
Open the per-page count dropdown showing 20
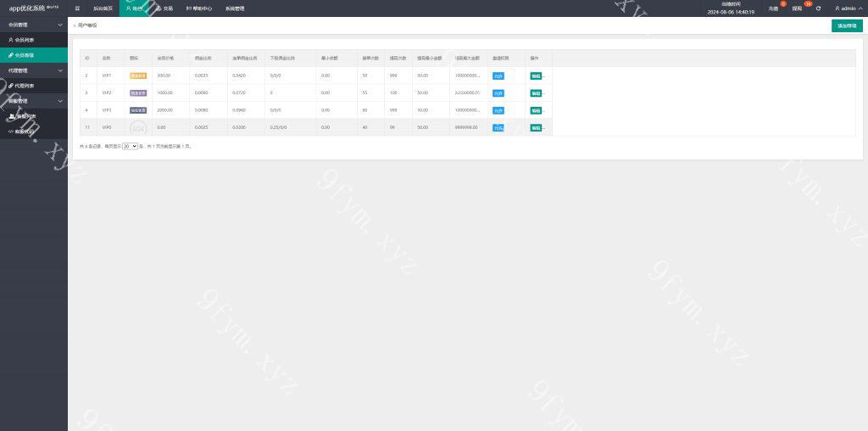(x=130, y=146)
